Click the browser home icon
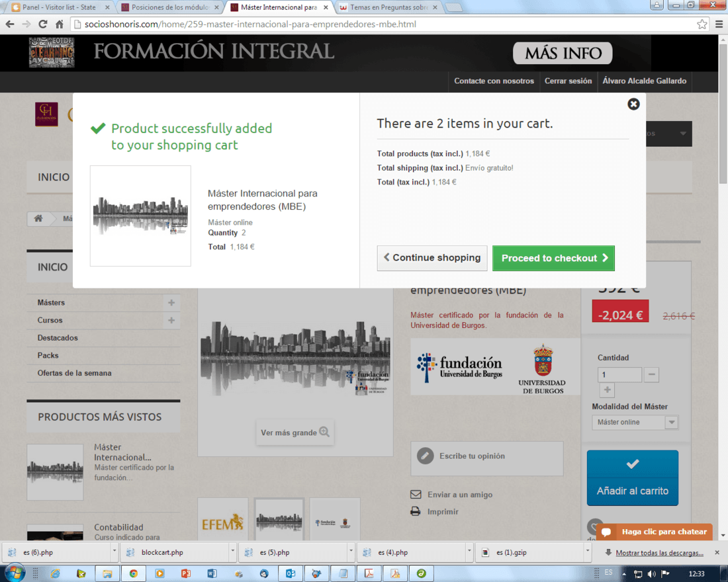This screenshot has height=582, width=728. tap(60, 24)
